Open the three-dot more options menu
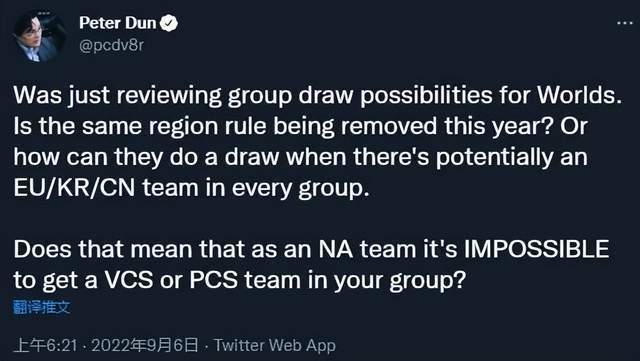 [x=624, y=23]
